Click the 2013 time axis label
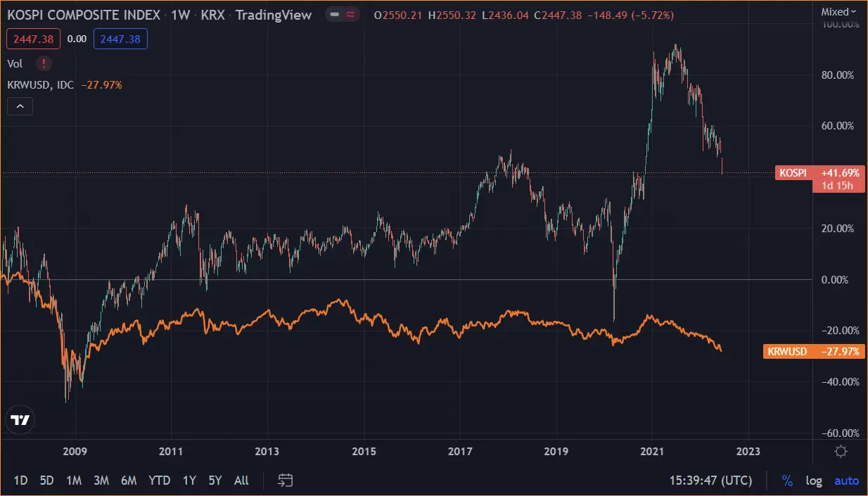This screenshot has width=868, height=496. [x=267, y=452]
